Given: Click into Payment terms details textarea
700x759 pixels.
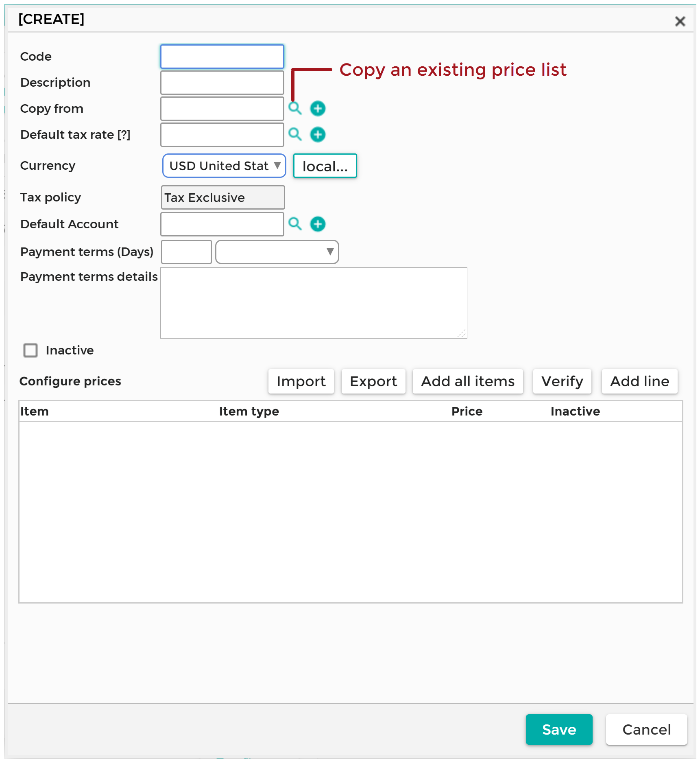Looking at the screenshot, I should coord(314,303).
